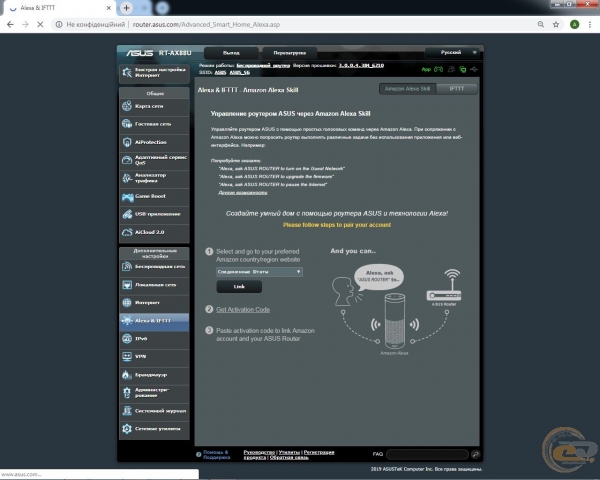Click the wireless router operation mode link
The image size is (600, 480).
(263, 65)
